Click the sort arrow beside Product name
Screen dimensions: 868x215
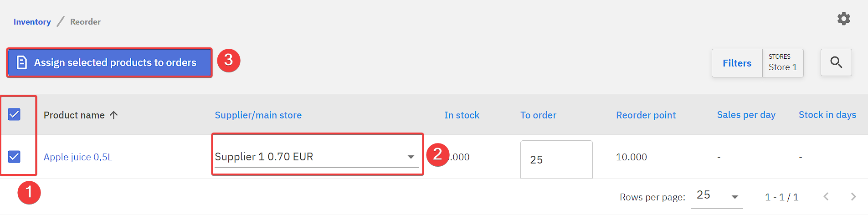[x=114, y=115]
